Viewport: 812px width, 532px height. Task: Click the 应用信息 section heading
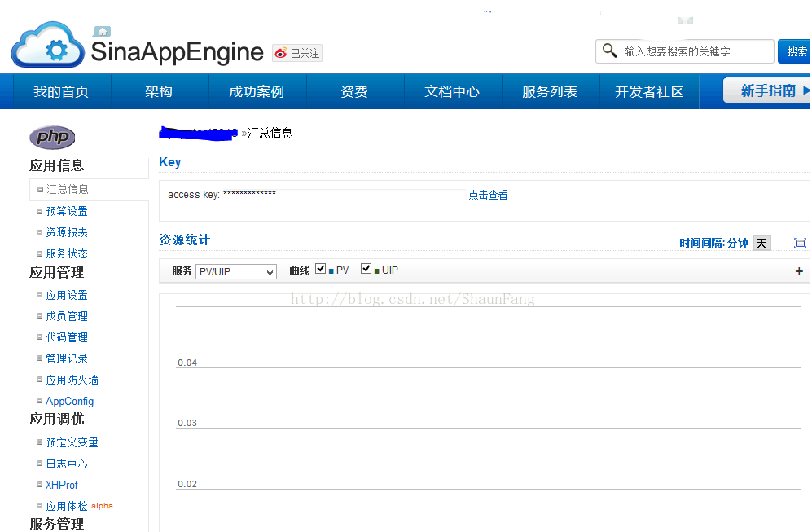pyautogui.click(x=56, y=165)
